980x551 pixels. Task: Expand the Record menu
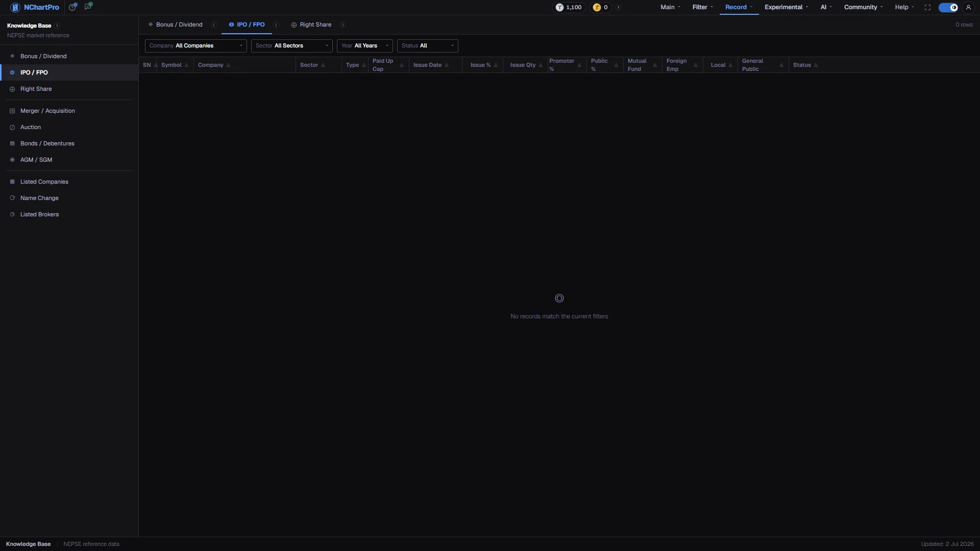coord(739,7)
